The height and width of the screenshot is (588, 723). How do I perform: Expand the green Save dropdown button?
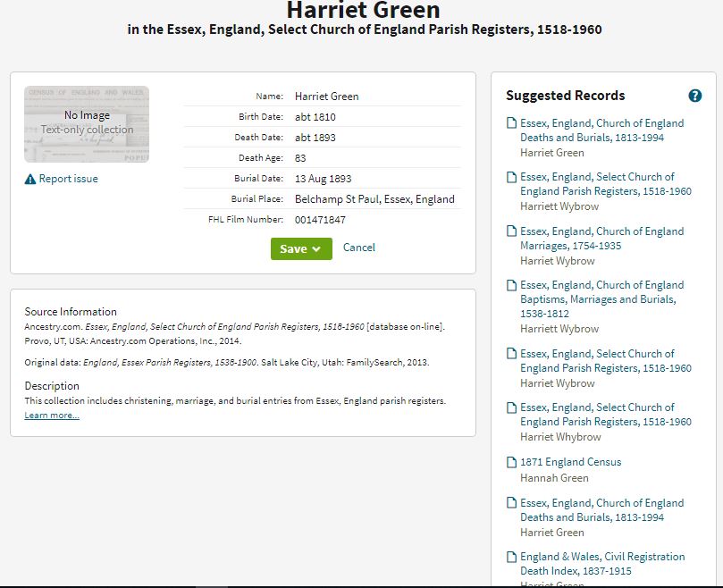301,249
